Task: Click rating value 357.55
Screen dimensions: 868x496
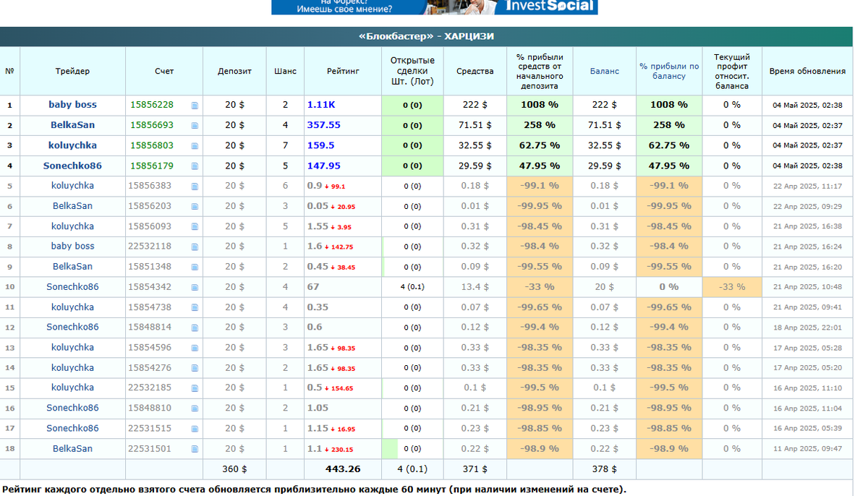Action: tap(323, 125)
